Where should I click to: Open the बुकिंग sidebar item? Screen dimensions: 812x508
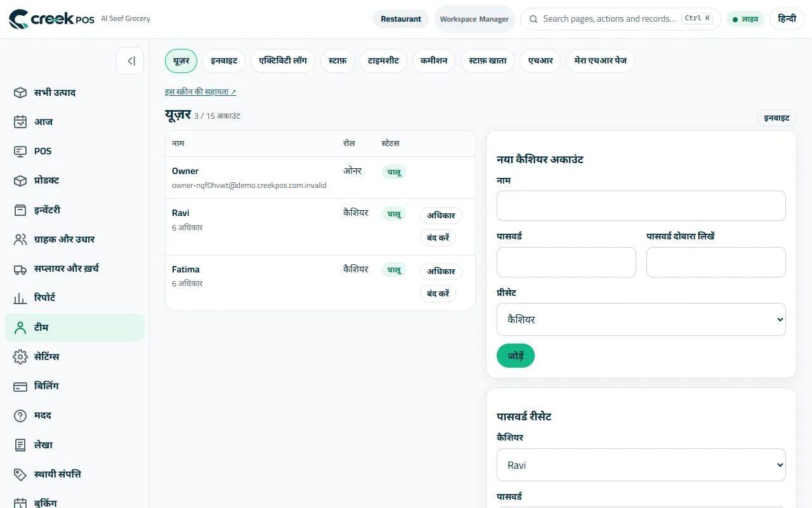[75, 502]
